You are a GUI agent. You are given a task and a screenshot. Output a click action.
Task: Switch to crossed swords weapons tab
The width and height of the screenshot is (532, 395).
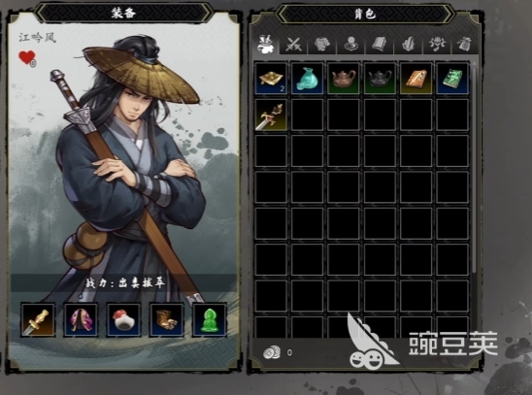tap(293, 45)
